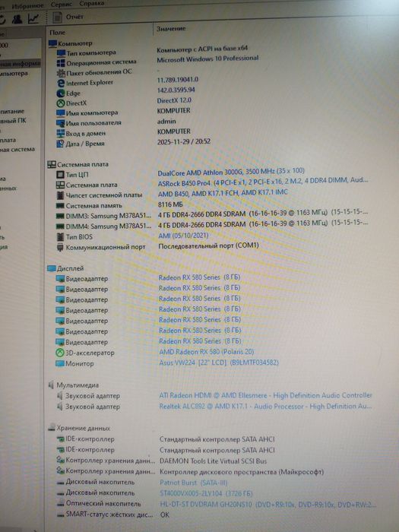Click the SMART-статус жёстких дисков icon
Image resolution: width=399 pixels, height=532 pixels.
coord(60,515)
